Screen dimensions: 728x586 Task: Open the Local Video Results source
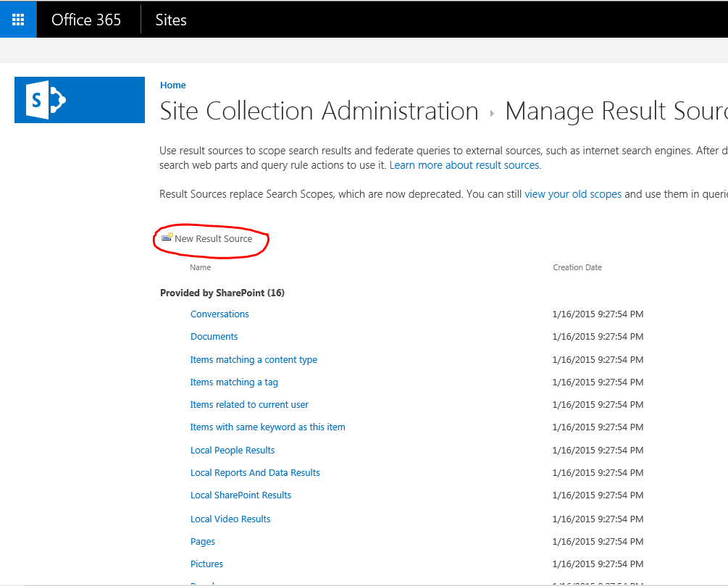(x=230, y=519)
